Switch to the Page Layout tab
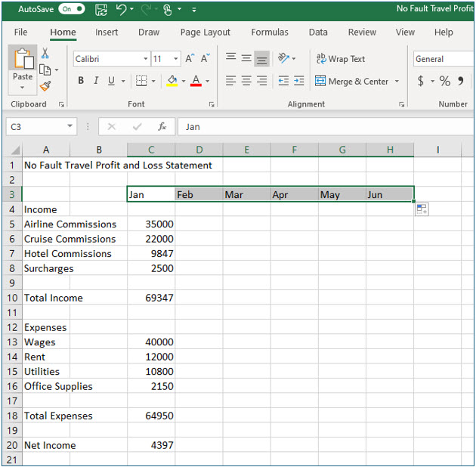Viewport: 476px width, 467px height. (206, 32)
